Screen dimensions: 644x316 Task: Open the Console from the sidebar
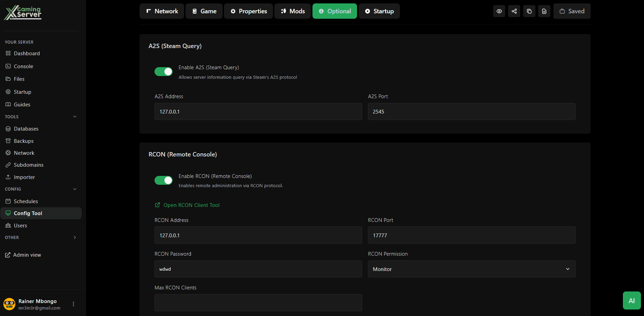[23, 66]
